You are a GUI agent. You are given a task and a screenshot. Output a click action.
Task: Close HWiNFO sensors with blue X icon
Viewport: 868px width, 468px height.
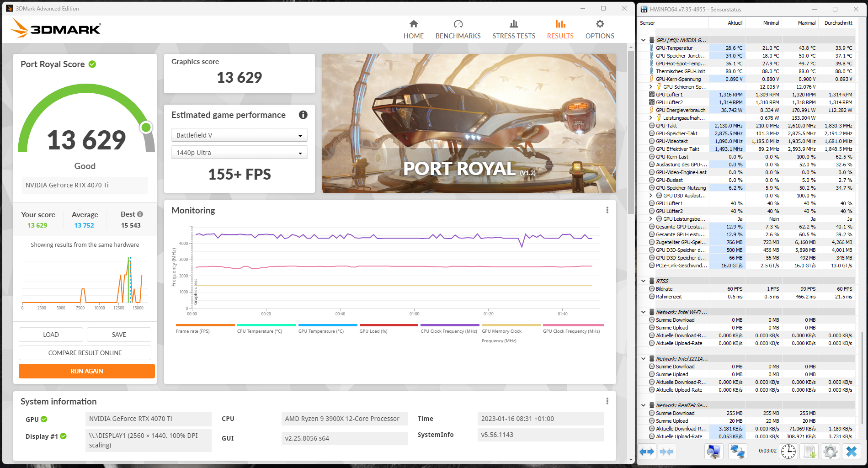point(852,452)
